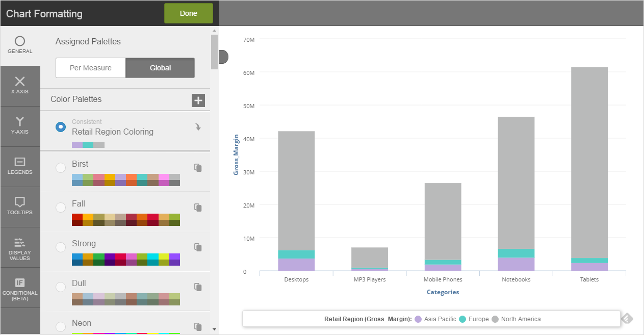
Task: Copy the Strong palette
Action: pyautogui.click(x=198, y=247)
